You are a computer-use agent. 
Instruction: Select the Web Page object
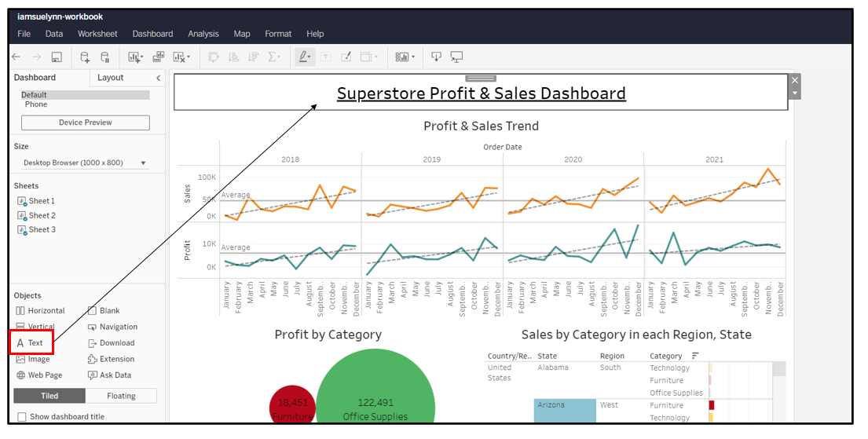[39, 375]
